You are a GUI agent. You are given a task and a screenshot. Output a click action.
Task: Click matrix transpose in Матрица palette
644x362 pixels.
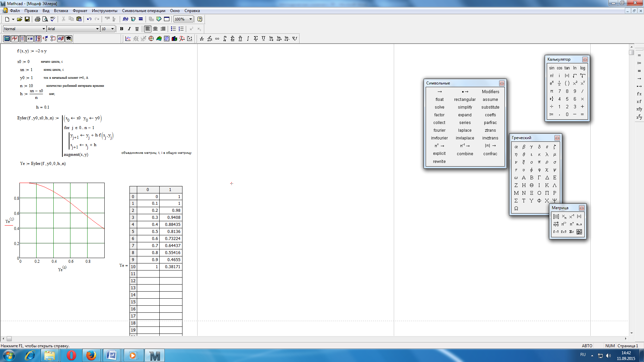coord(572,224)
